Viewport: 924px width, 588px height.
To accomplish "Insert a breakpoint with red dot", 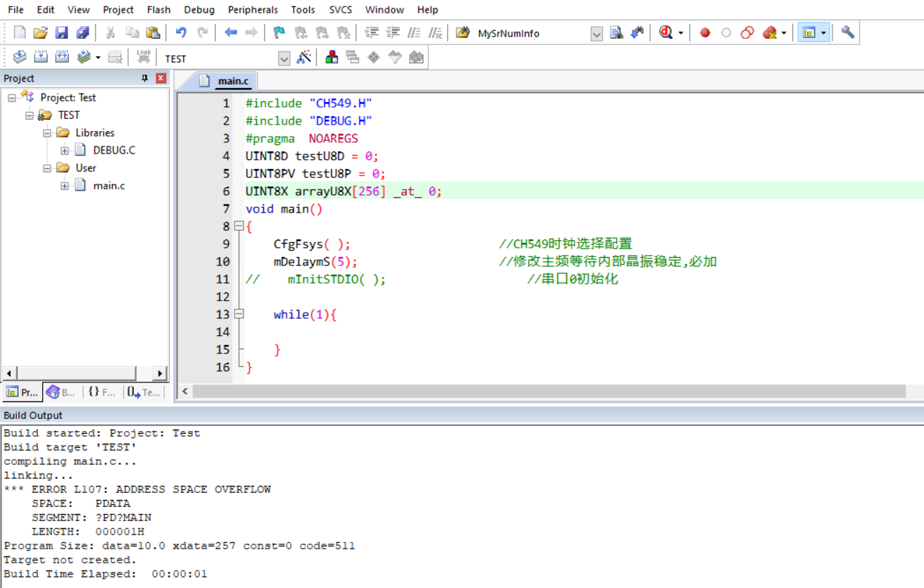I will 705,33.
